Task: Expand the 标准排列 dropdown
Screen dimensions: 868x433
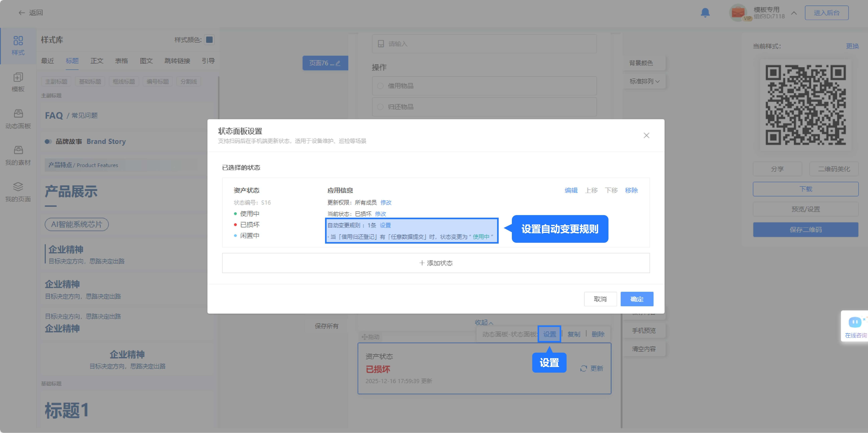Action: click(x=644, y=81)
